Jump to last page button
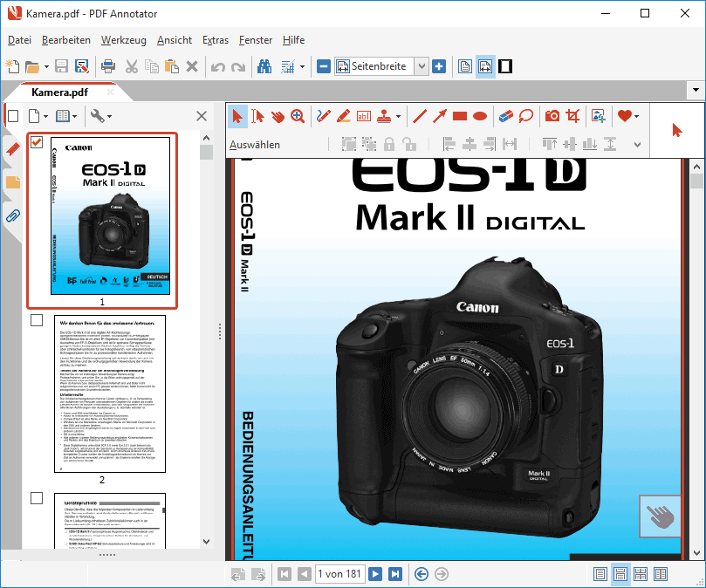Screen dimensions: 706x588 394,574
